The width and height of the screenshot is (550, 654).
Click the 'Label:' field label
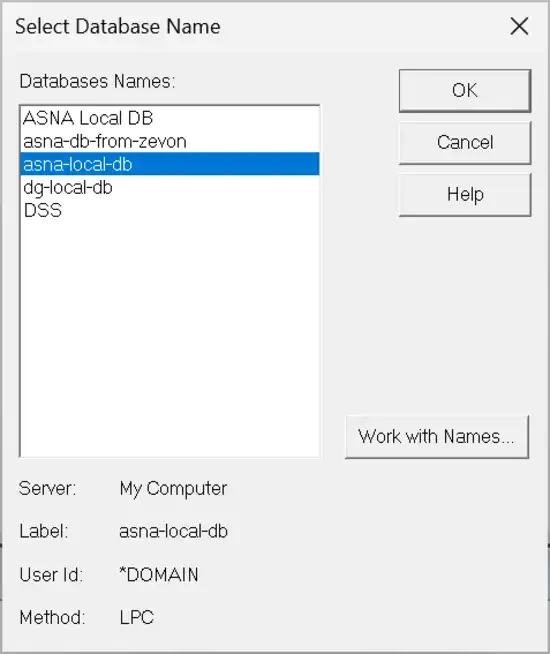click(x=44, y=531)
